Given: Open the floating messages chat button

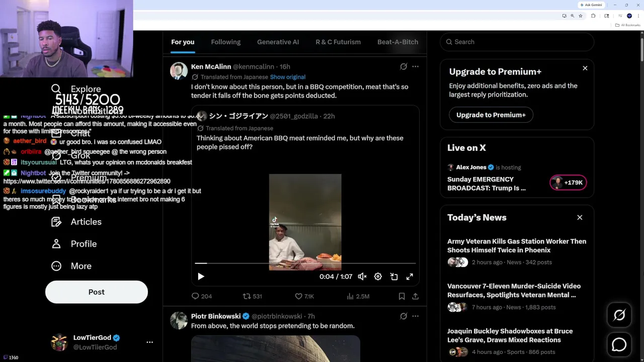Looking at the screenshot, I should click(x=619, y=344).
